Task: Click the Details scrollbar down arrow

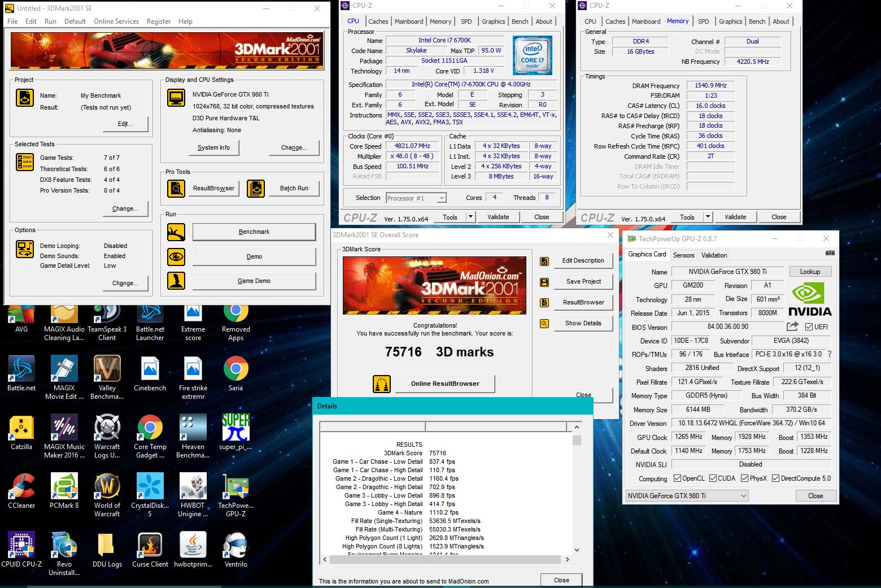Action: coord(577,550)
